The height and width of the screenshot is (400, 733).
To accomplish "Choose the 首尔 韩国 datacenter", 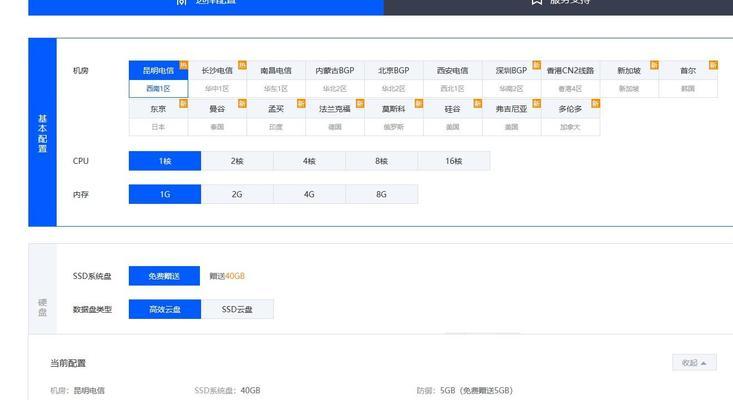I will click(x=688, y=79).
